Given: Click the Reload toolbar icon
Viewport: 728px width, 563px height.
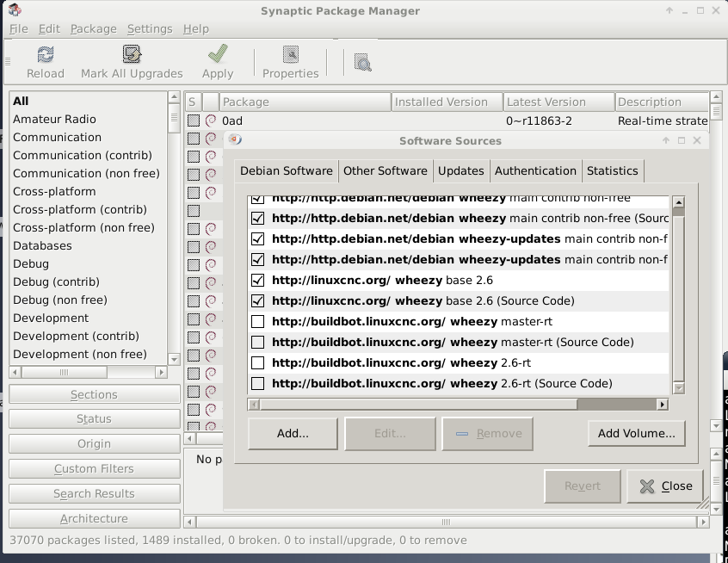Looking at the screenshot, I should click(45, 55).
